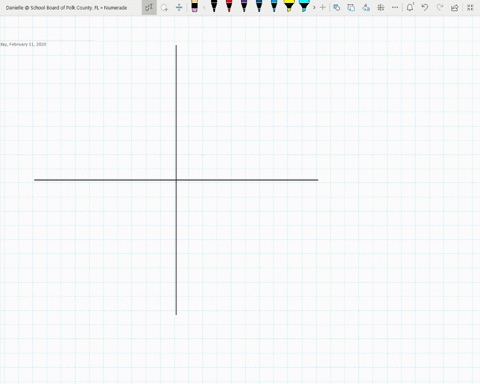The height and width of the screenshot is (384, 480).
Task: Click the page date 'February 11, 2020'
Action: click(x=28, y=44)
